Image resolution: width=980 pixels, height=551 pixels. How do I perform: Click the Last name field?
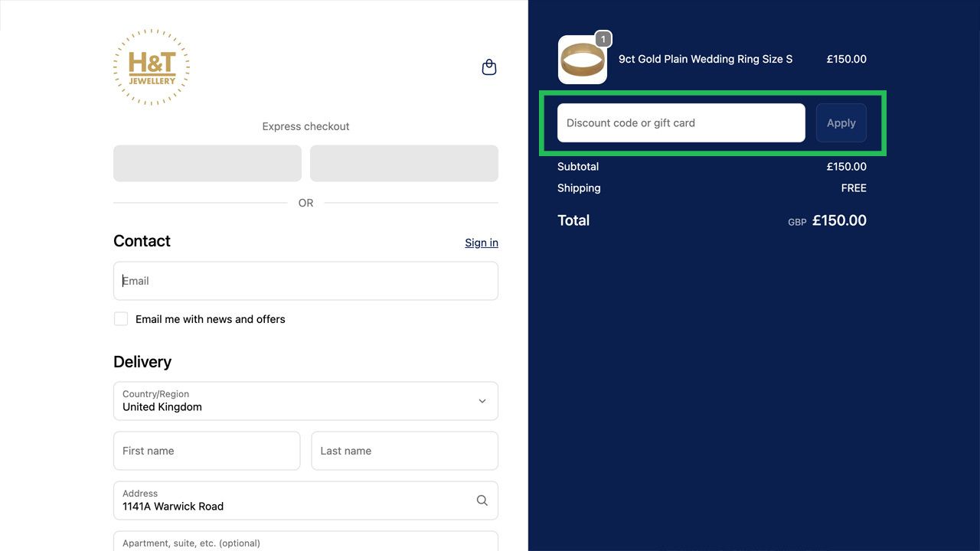(x=403, y=451)
